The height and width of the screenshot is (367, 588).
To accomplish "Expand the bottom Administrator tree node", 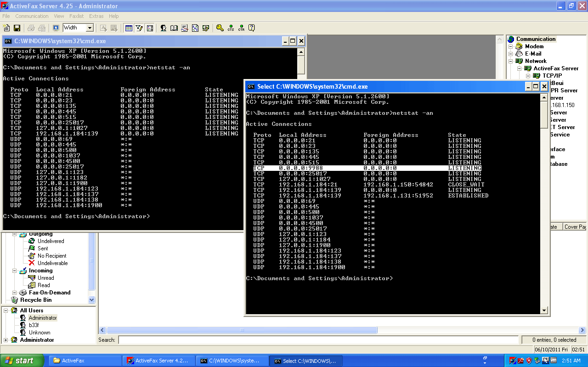I will 6,340.
